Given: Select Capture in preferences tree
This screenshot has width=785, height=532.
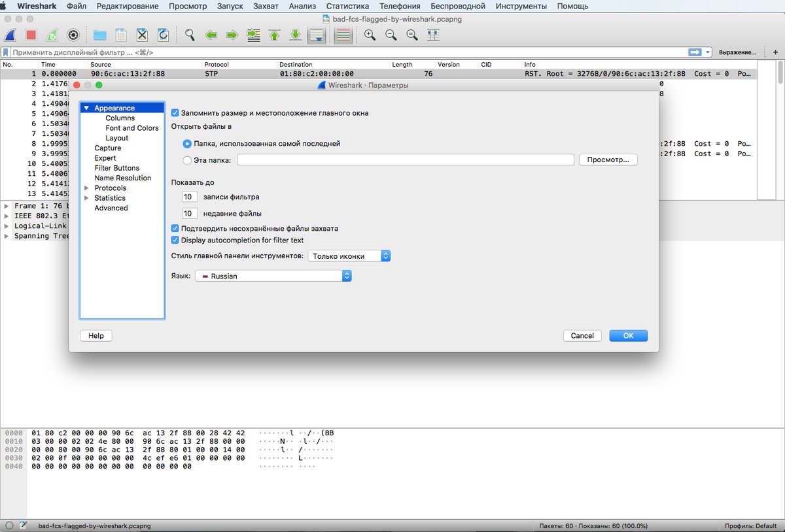Looking at the screenshot, I should click(108, 148).
